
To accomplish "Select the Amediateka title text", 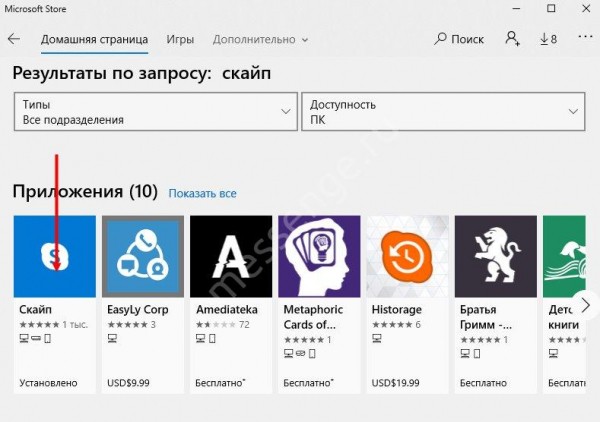I will coord(227,310).
